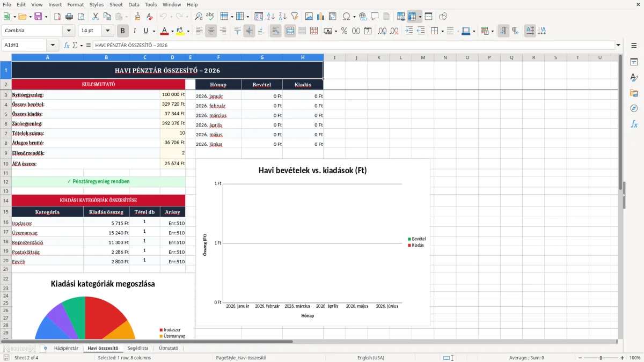Print the spreadsheet via printer icon
Image resolution: width=644 pixels, height=362 pixels.
(69, 17)
